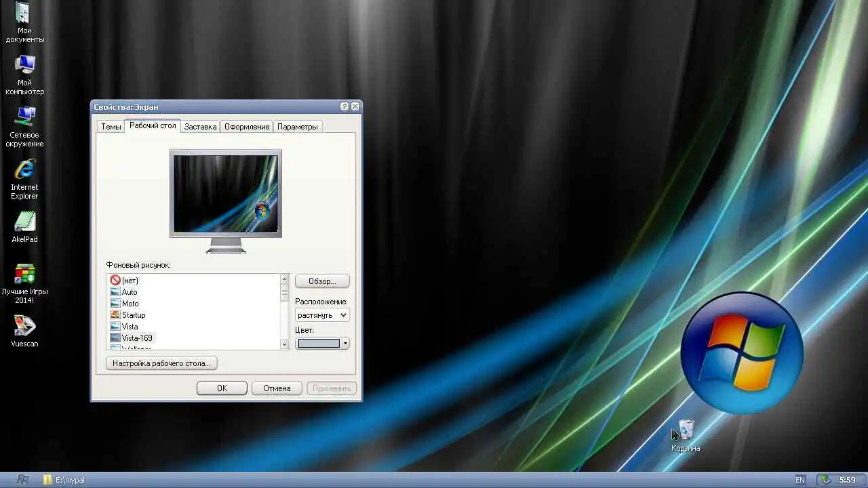
Task: Close the Свойства: Экран dialog
Action: (x=355, y=106)
